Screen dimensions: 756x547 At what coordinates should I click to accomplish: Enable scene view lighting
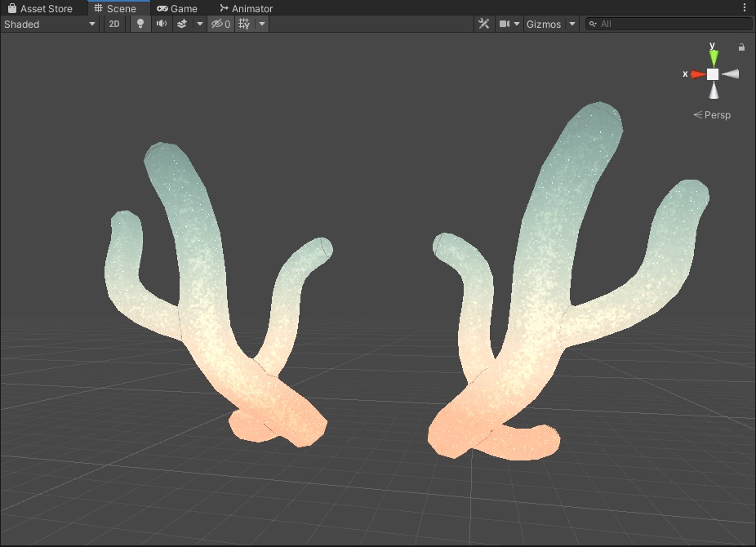click(140, 24)
